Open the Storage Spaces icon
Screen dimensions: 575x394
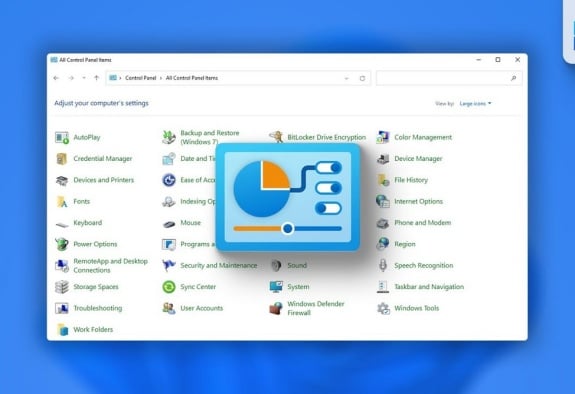[62, 287]
